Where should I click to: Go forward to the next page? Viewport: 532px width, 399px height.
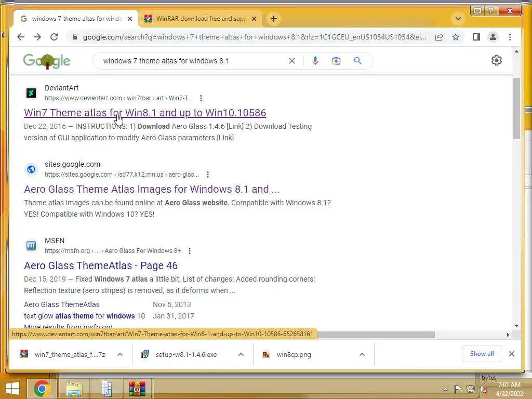(37, 37)
